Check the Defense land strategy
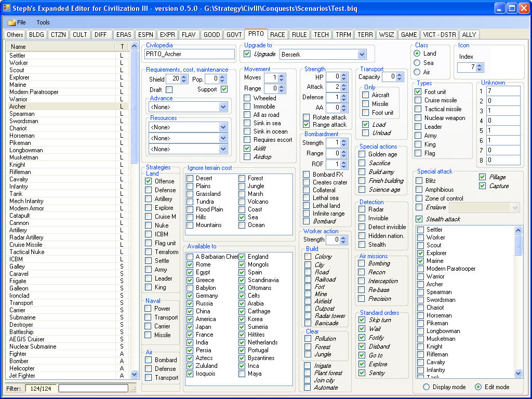The width and height of the screenshot is (532, 399). tap(149, 190)
